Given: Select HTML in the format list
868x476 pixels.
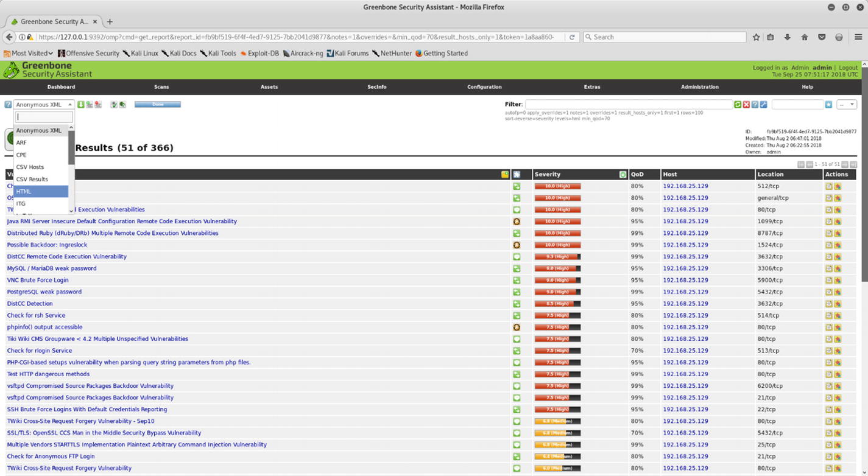Looking at the screenshot, I should 41,191.
